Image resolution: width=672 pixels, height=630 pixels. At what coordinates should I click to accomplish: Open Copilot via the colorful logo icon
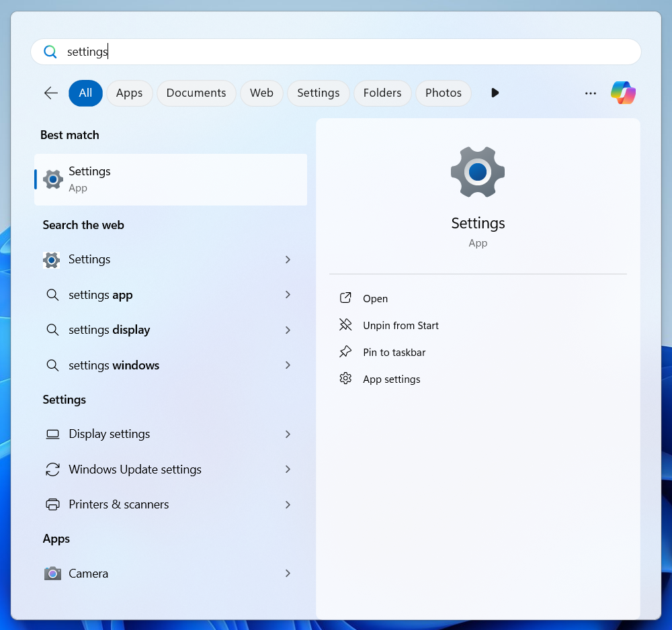click(x=623, y=93)
